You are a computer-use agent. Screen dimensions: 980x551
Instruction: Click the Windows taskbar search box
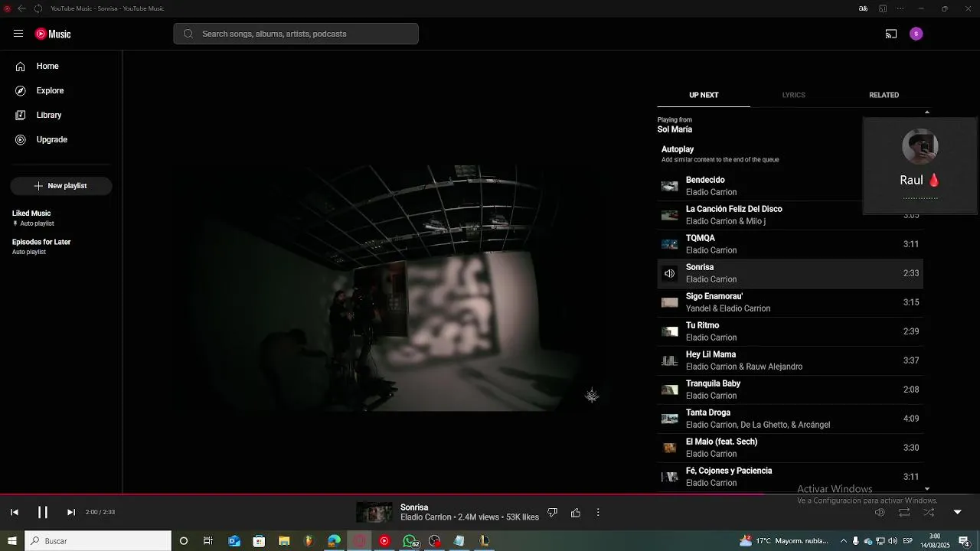point(99,541)
